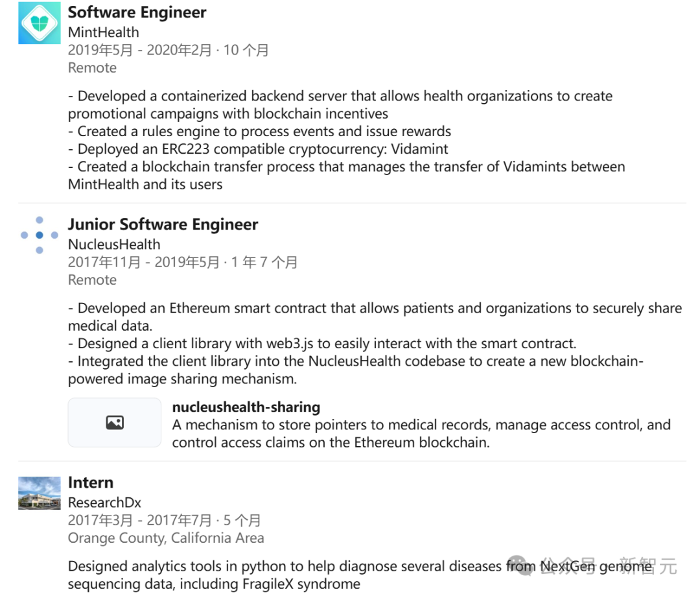
Task: Open the ResearchDx company name link
Action: point(104,503)
